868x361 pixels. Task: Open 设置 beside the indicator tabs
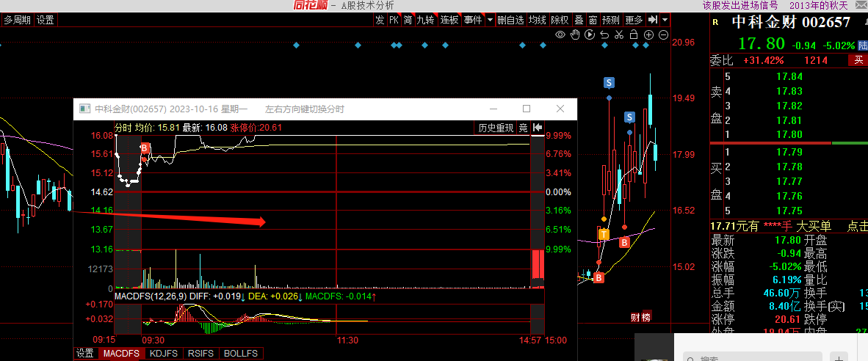point(84,353)
